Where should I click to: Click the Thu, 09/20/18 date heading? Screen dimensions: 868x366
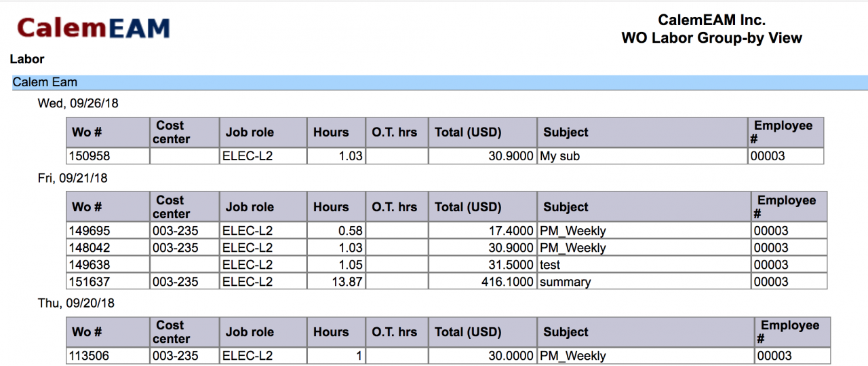76,304
